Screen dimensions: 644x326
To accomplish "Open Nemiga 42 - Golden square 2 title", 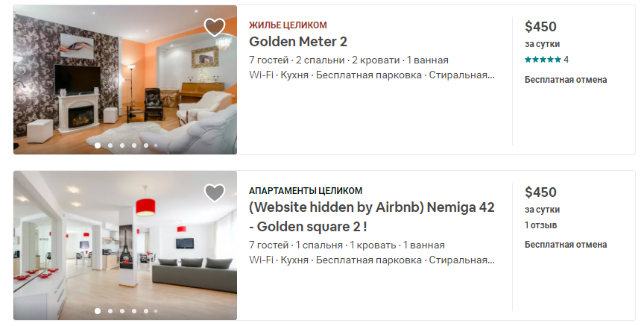I will tap(372, 216).
